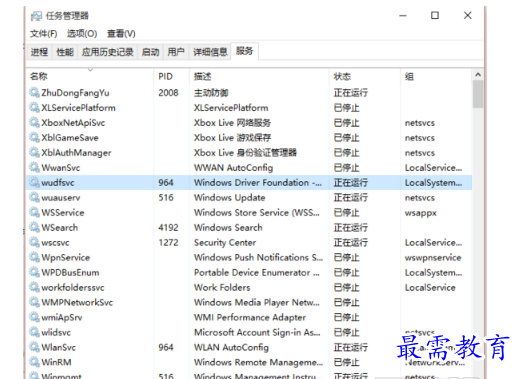Click the Windows Search description cell
The height and width of the screenshot is (379, 518).
click(x=228, y=228)
